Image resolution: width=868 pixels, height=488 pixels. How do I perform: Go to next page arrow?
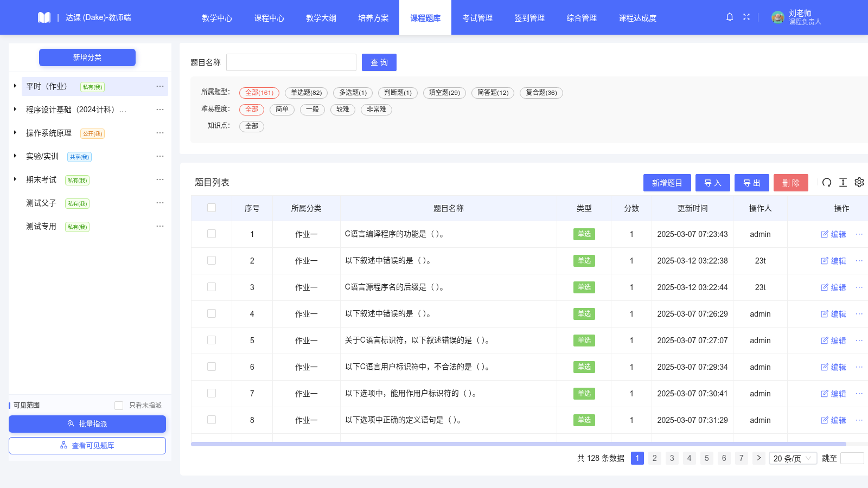coord(759,458)
